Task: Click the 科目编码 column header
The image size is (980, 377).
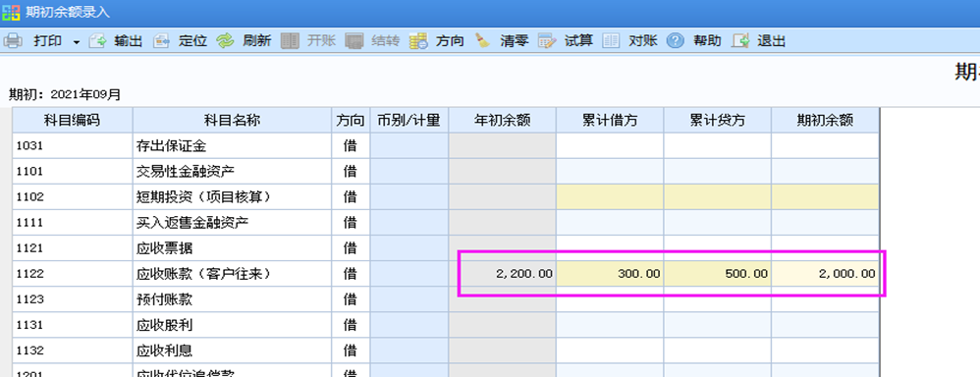Action: pyautogui.click(x=73, y=120)
